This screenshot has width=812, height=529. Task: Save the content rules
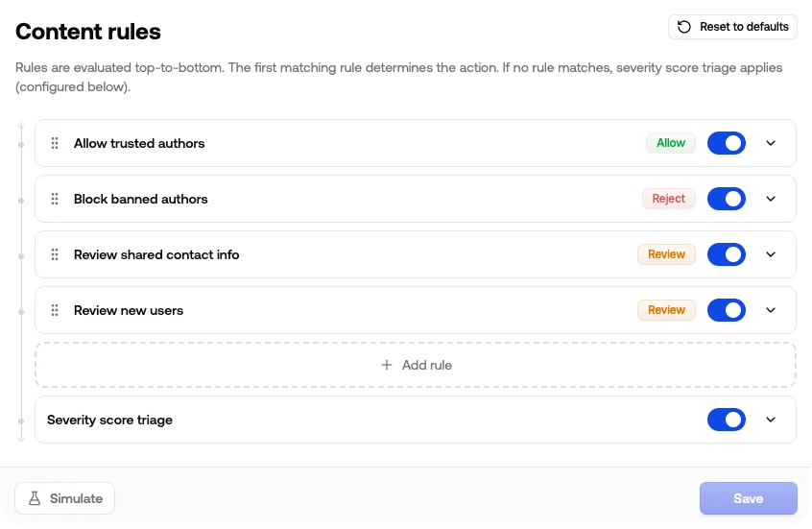[749, 498]
